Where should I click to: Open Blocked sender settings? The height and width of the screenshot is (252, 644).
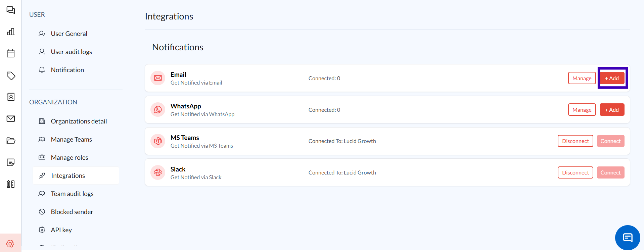72,212
